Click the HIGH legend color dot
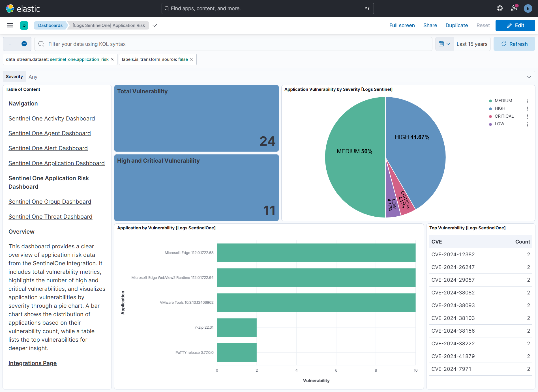Image resolution: width=538 pixels, height=392 pixels. coord(490,109)
